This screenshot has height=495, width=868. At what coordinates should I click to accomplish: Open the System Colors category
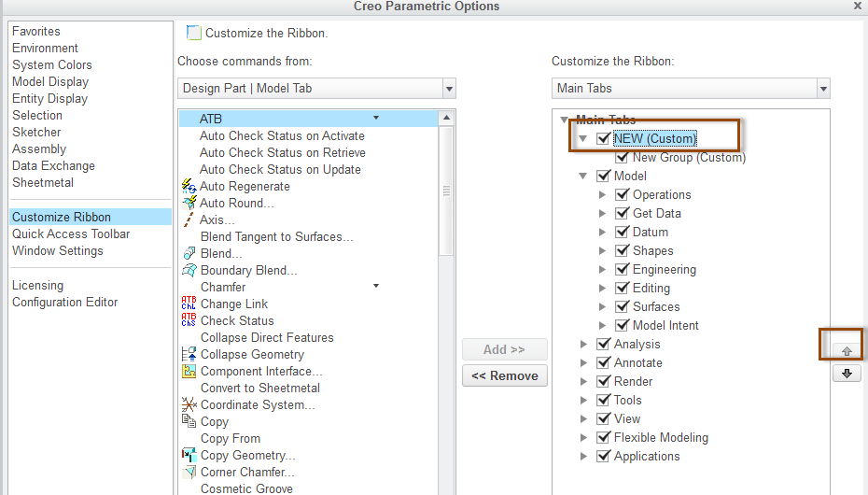[x=52, y=64]
